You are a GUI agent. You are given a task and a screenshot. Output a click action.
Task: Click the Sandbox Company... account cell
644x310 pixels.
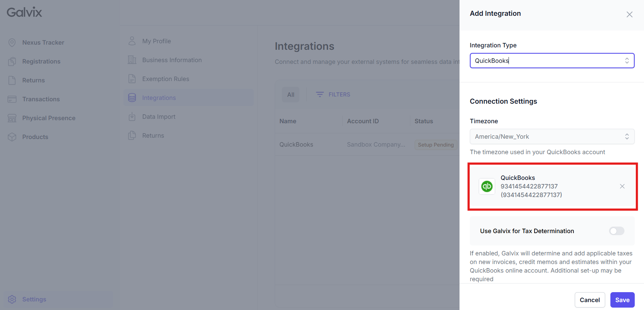tap(376, 145)
